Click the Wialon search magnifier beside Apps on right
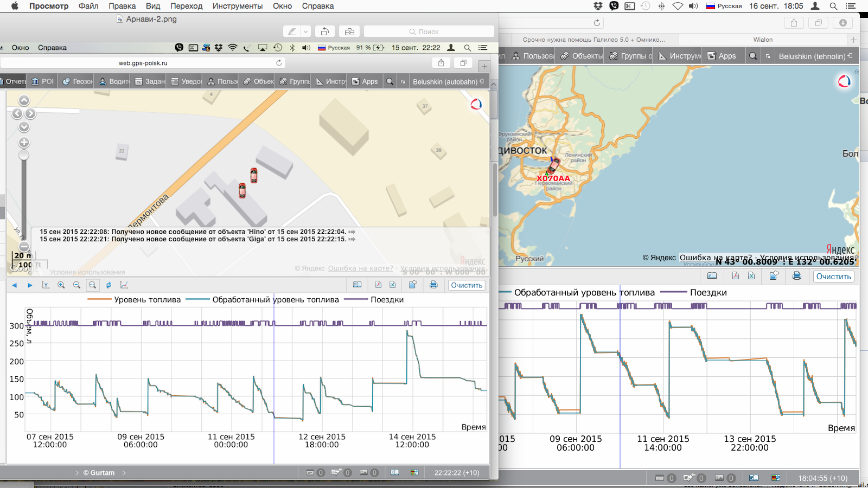This screenshot has height=488, width=868. (753, 56)
